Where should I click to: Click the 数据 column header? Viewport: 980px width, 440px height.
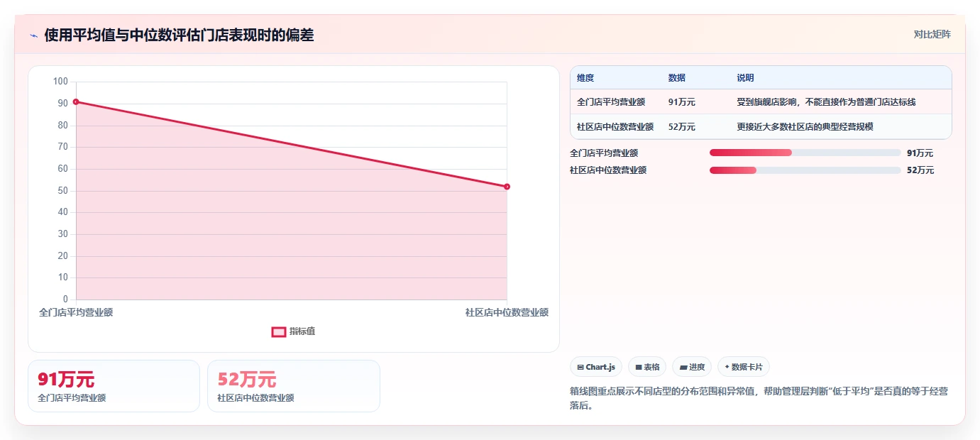pos(677,77)
